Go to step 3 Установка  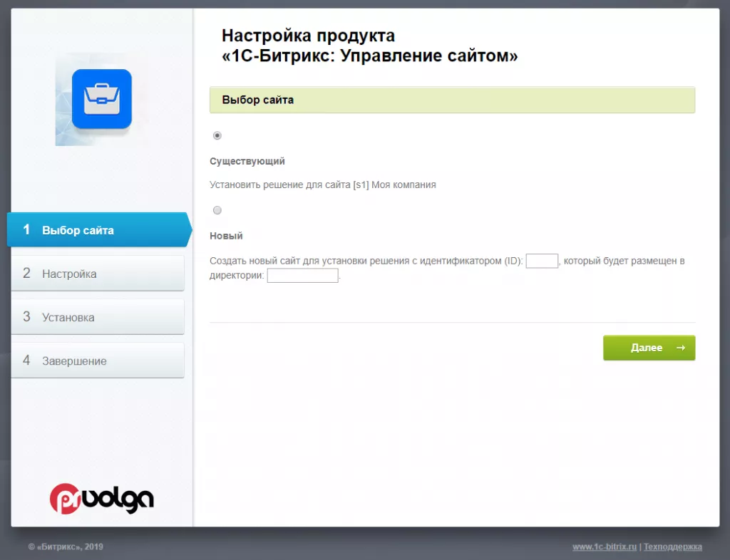98,317
